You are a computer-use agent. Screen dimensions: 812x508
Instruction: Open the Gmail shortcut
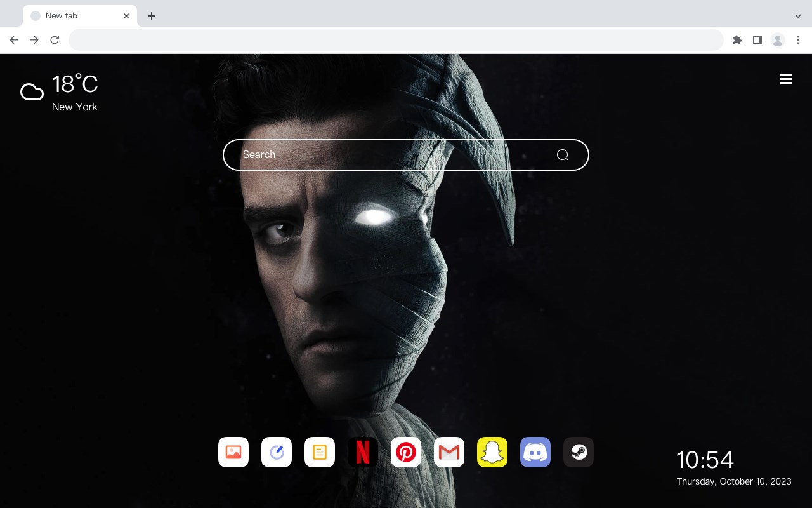[x=449, y=452]
